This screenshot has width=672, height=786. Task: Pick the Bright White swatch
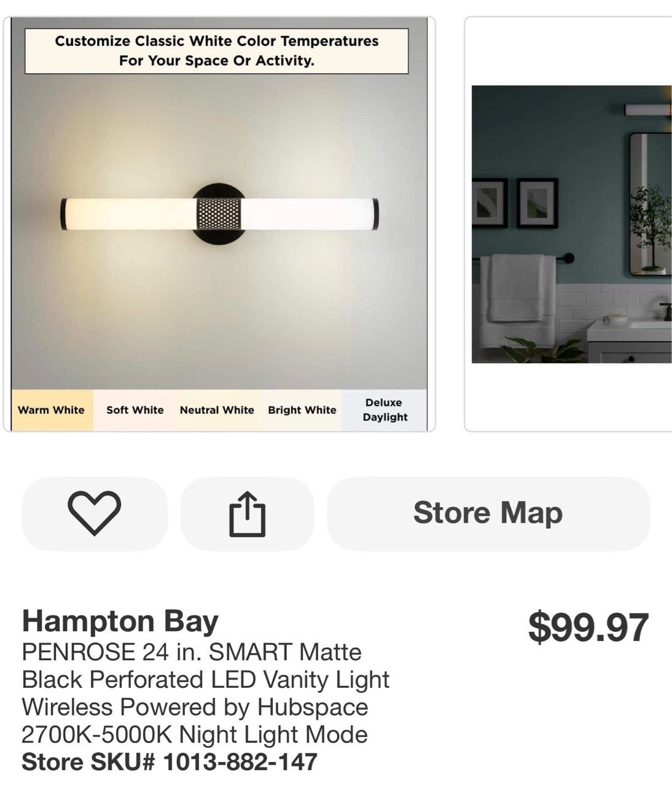pyautogui.click(x=302, y=410)
